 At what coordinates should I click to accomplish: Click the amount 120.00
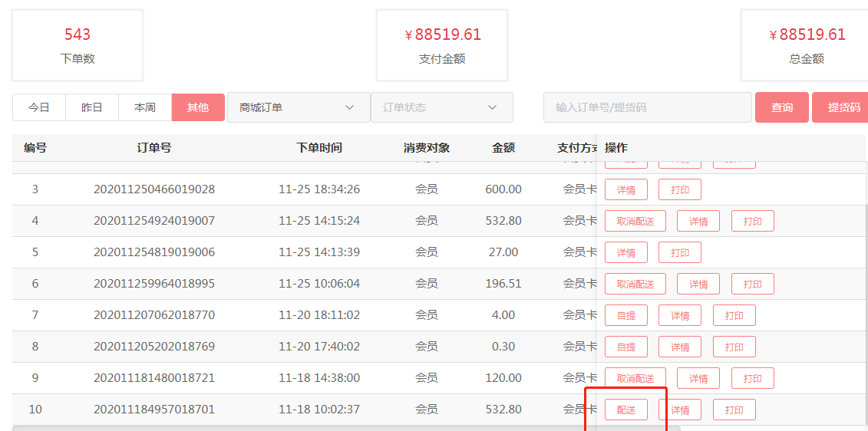tap(503, 379)
